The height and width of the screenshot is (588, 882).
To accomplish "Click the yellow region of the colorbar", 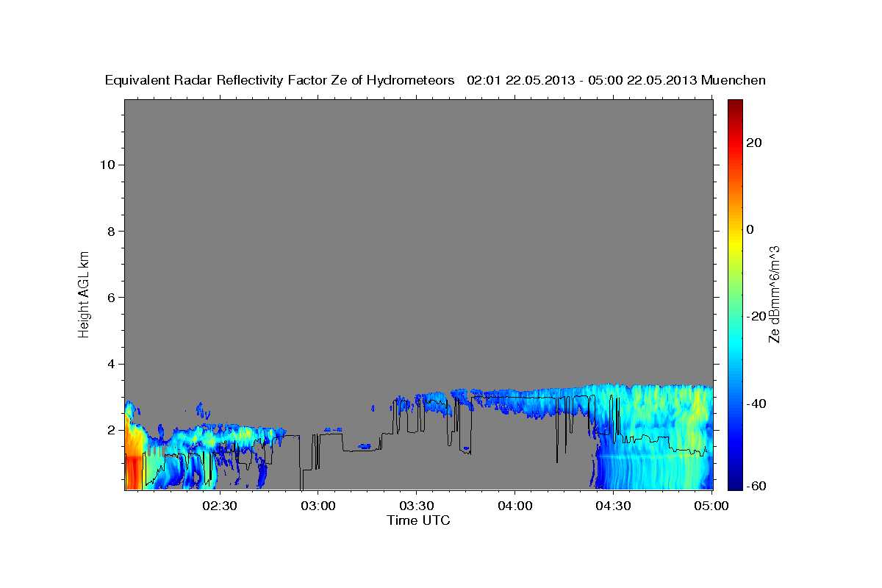I will (x=735, y=243).
